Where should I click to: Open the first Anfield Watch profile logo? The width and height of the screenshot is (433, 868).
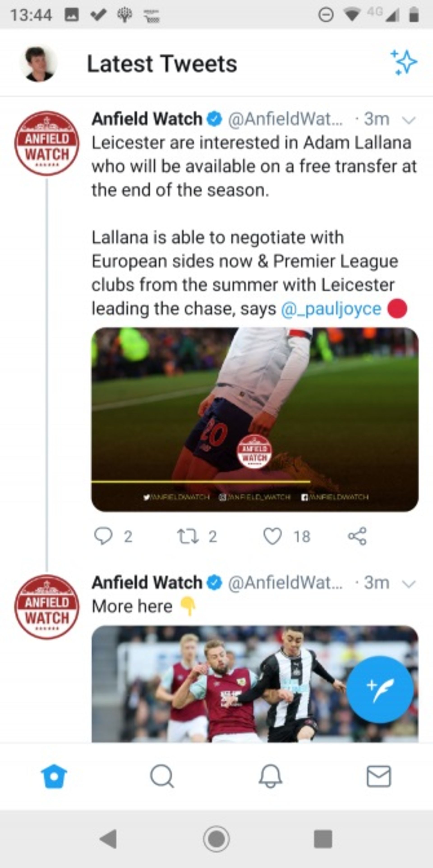click(47, 143)
